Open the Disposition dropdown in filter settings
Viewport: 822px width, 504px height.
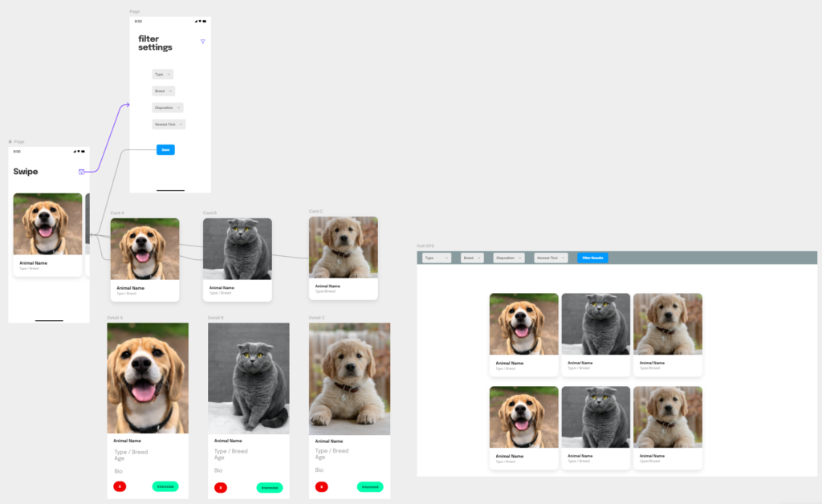pyautogui.click(x=168, y=108)
